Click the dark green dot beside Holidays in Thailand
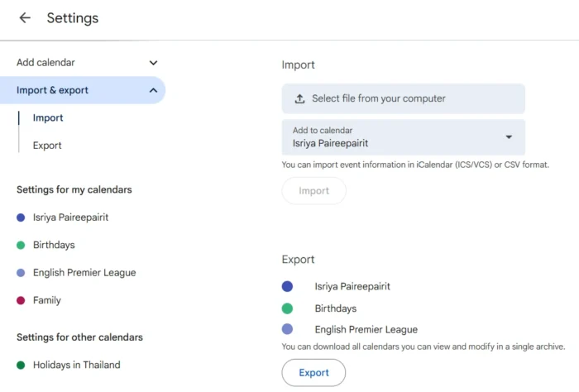Viewport: 579px width, 392px height. [x=21, y=365]
